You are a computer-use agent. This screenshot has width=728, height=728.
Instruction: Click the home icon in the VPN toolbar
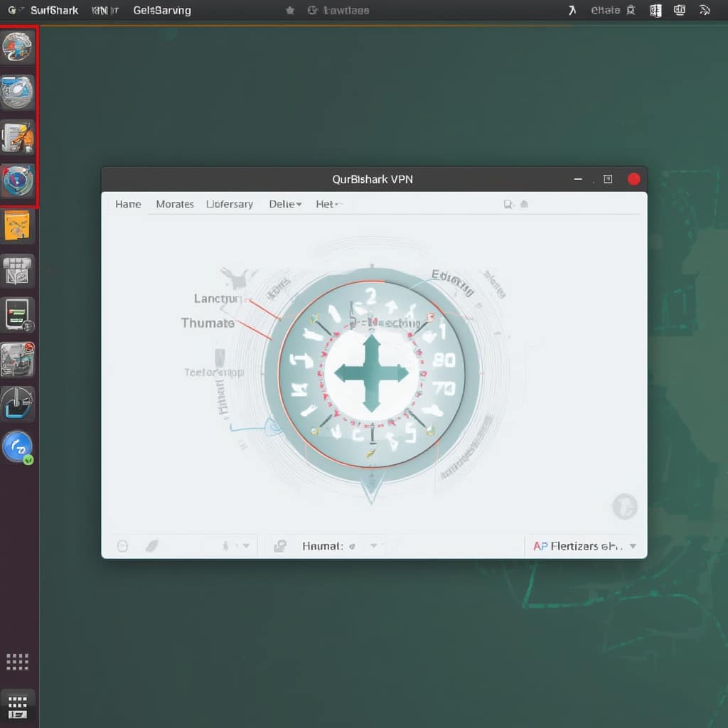[524, 204]
